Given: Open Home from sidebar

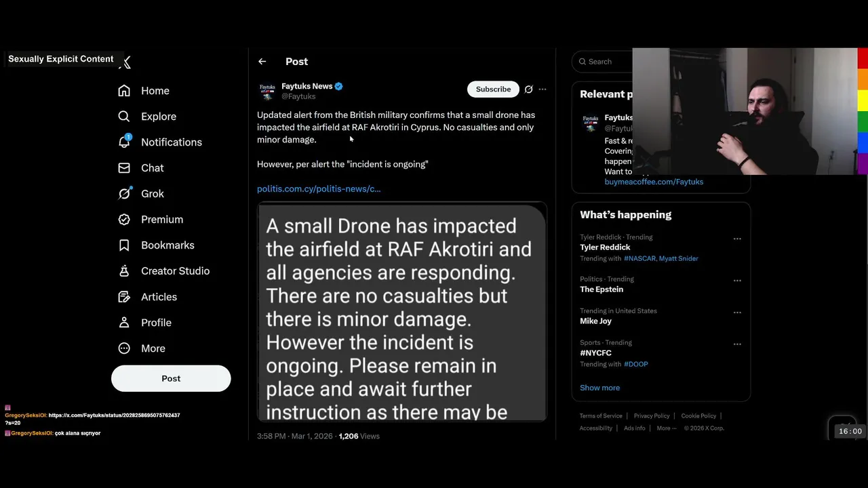Looking at the screenshot, I should tap(155, 91).
